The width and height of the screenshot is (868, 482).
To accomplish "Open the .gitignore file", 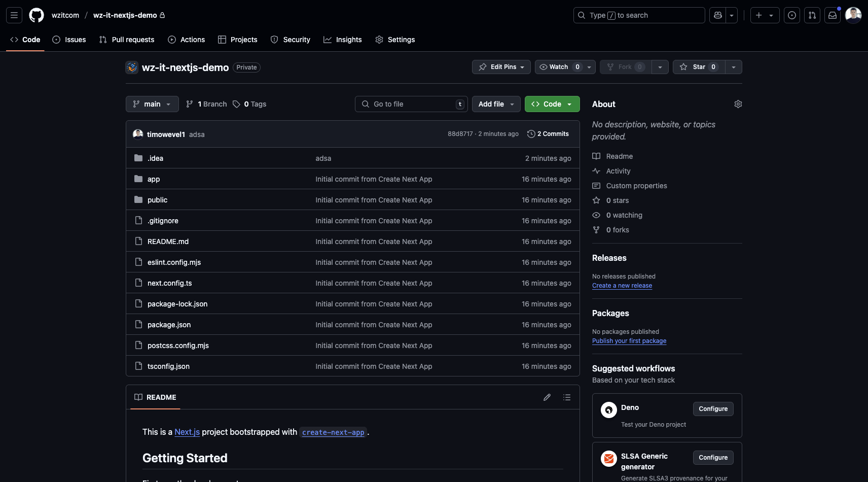I will 163,221.
